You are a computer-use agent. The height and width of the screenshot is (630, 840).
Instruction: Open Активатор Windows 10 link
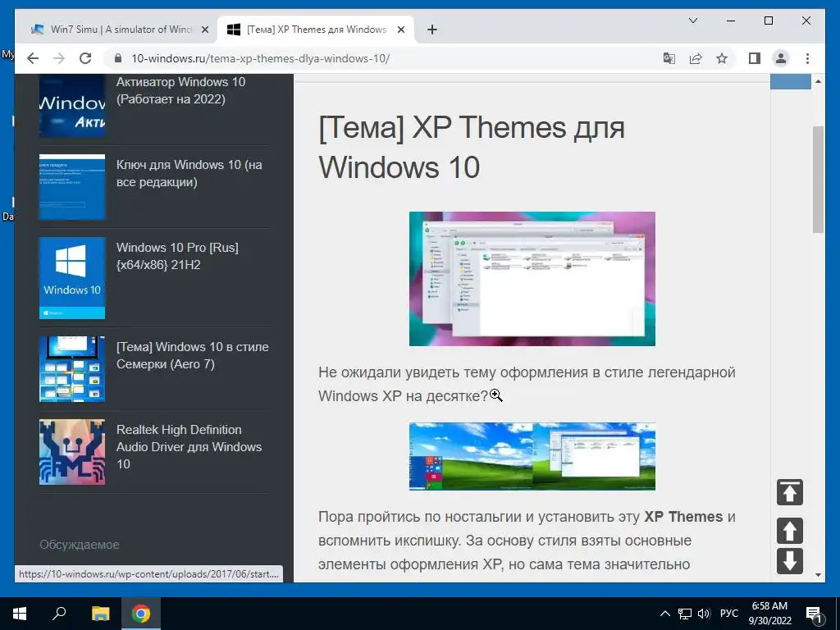181,90
